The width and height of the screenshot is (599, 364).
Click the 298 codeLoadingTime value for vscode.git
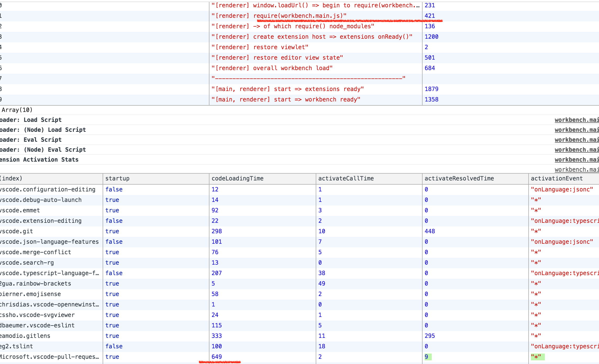(x=217, y=231)
